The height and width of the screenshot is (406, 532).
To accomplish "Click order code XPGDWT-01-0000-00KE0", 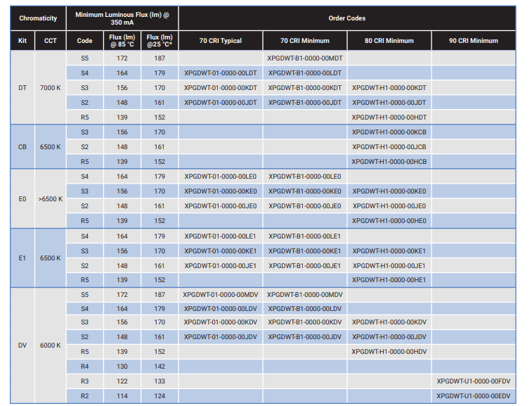I will [x=221, y=191].
